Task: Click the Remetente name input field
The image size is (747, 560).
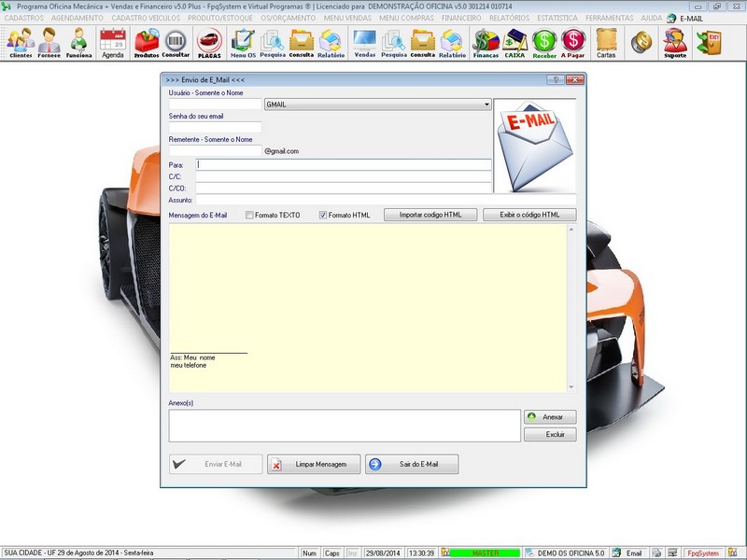Action: click(x=216, y=150)
